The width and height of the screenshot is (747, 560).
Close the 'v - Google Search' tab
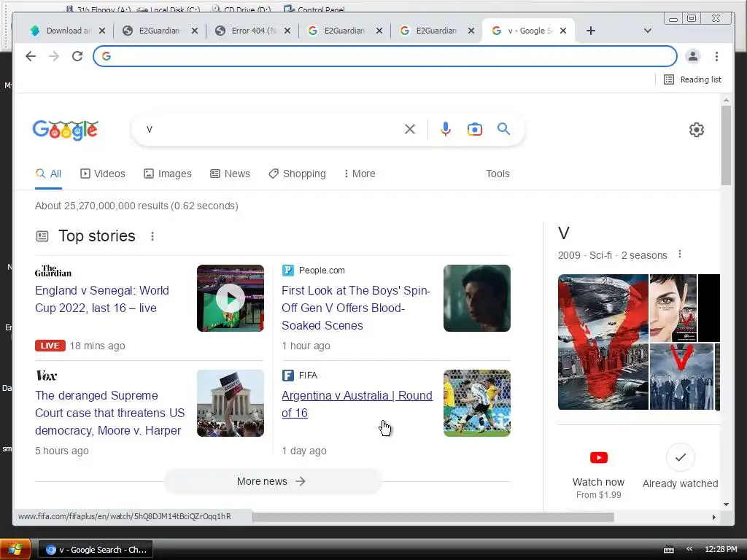point(563,31)
